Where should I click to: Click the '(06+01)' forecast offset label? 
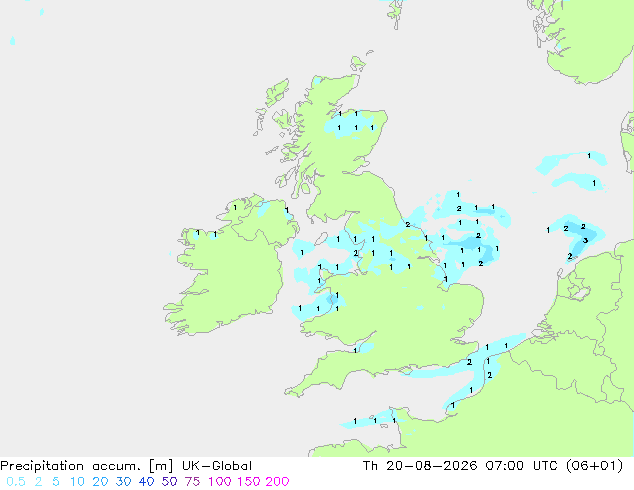pos(594,466)
